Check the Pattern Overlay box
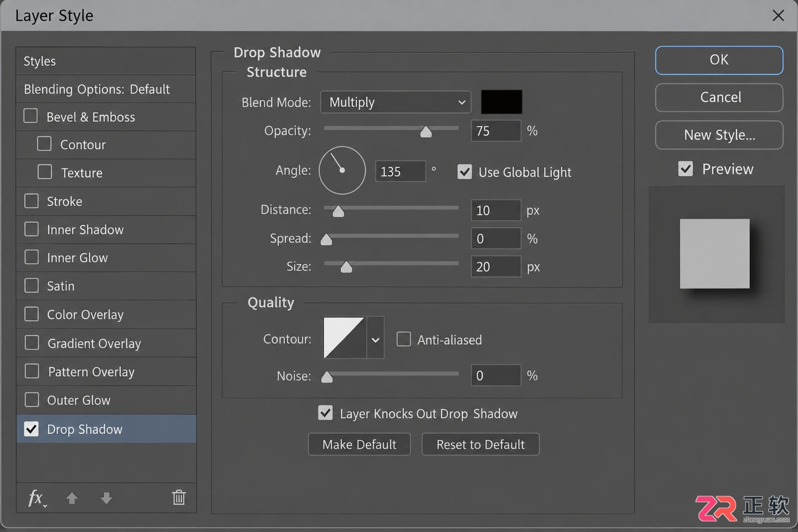This screenshot has width=798, height=532. pos(32,371)
